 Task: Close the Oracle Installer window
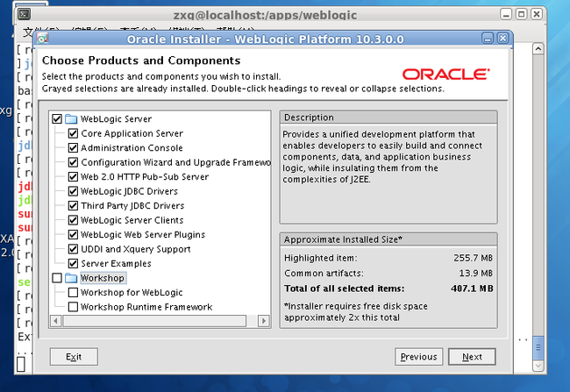pos(503,39)
